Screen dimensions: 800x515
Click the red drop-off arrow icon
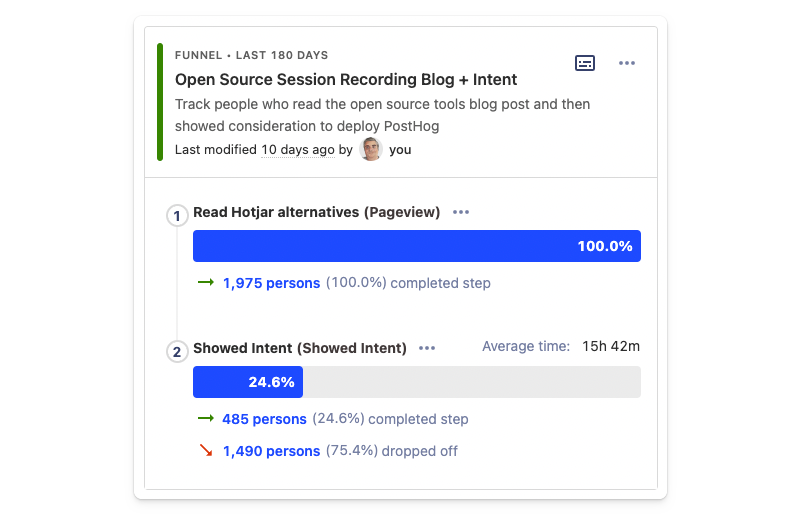(206, 451)
